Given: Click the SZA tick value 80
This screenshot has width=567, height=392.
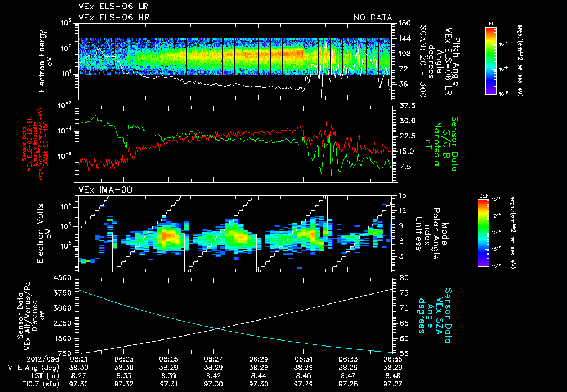Looking at the screenshot, I should point(404,278).
